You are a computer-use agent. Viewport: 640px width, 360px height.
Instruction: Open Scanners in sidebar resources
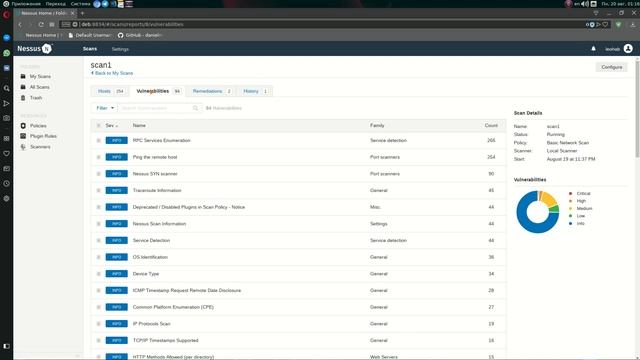40,147
